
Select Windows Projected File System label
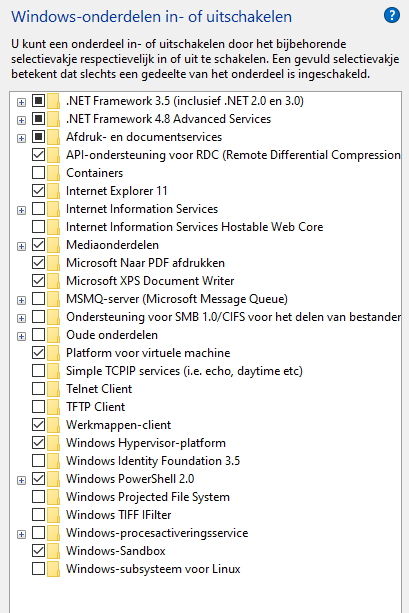tap(148, 497)
